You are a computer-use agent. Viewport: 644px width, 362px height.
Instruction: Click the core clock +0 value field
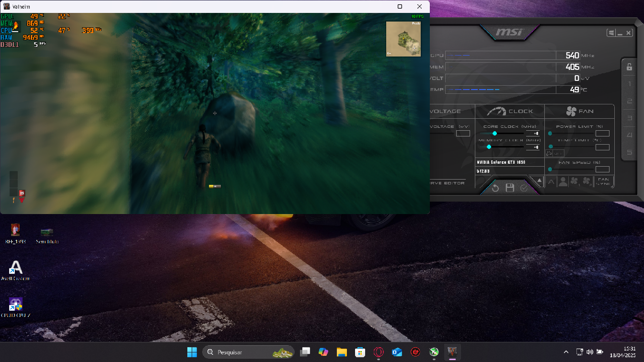(x=533, y=134)
